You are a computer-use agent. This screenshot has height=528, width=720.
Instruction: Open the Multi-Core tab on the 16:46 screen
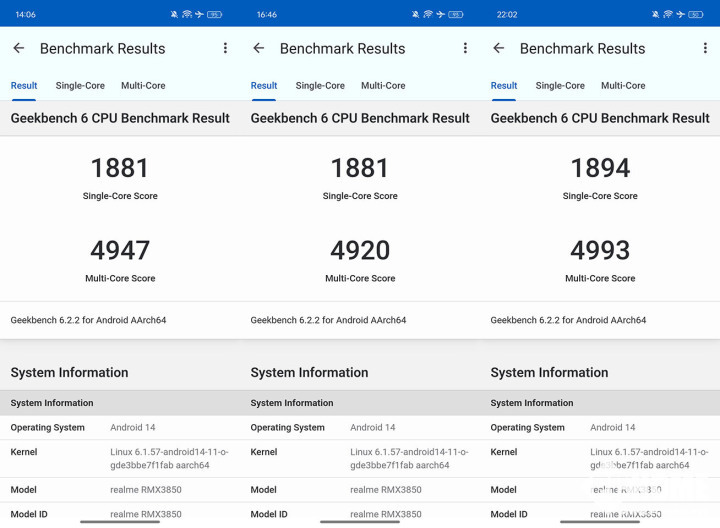coord(383,86)
